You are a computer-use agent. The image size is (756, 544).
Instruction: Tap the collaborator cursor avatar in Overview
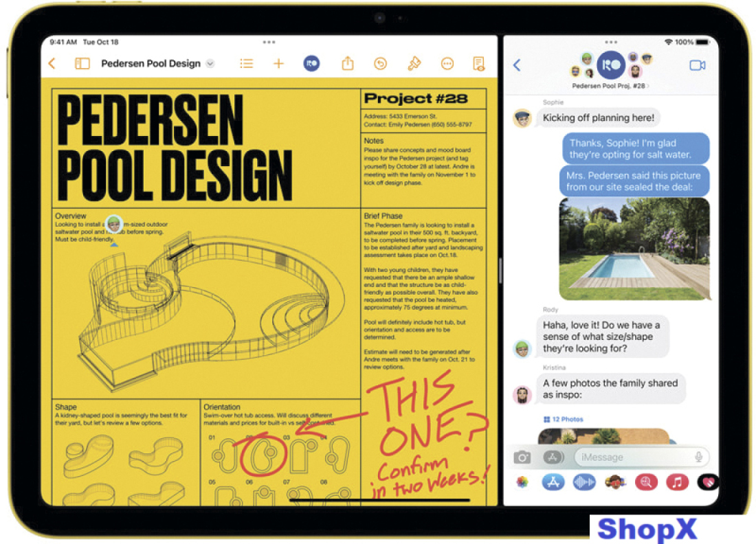click(114, 224)
